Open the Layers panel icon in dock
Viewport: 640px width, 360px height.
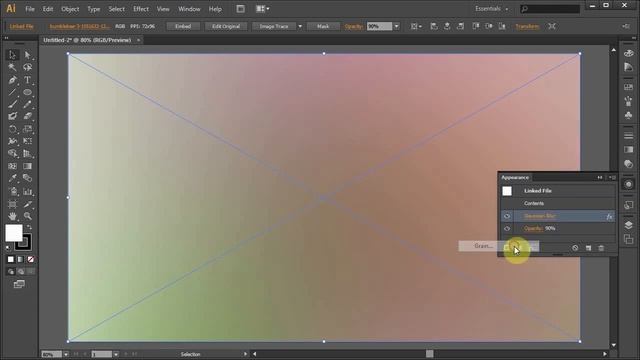coord(629,225)
